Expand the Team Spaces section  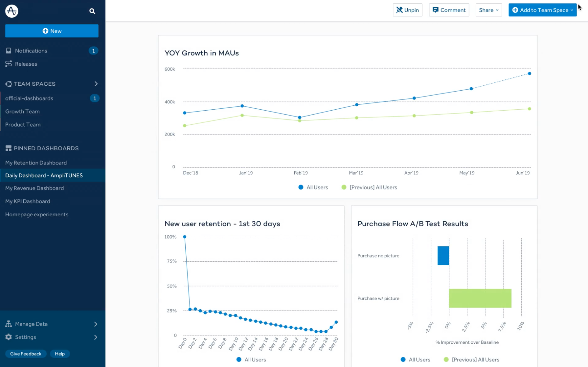(x=96, y=84)
